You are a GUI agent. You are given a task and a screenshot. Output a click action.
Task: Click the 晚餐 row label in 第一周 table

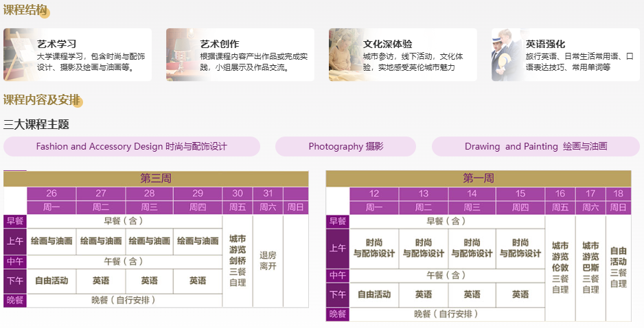coord(338,314)
